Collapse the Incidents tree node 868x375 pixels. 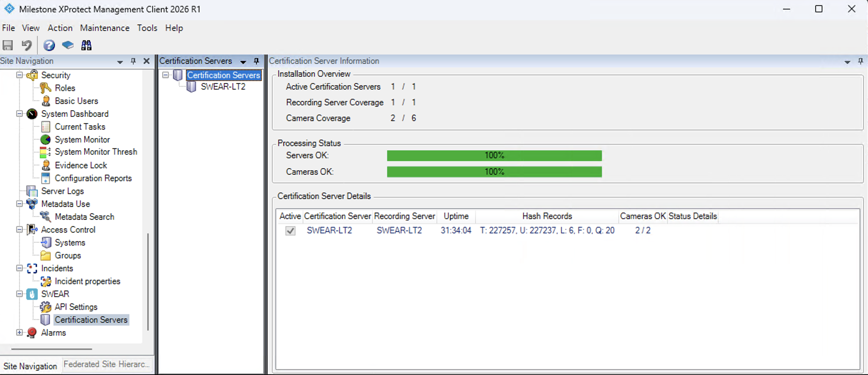tap(20, 268)
